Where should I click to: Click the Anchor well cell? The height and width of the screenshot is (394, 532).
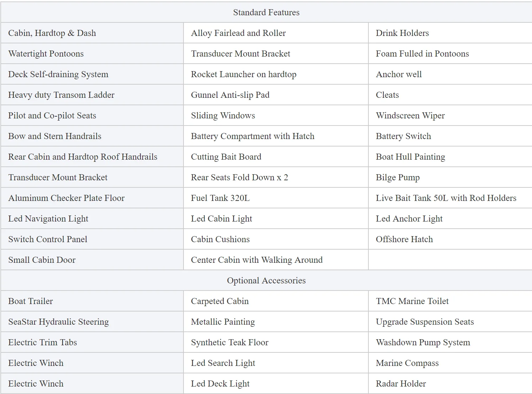coord(399,74)
